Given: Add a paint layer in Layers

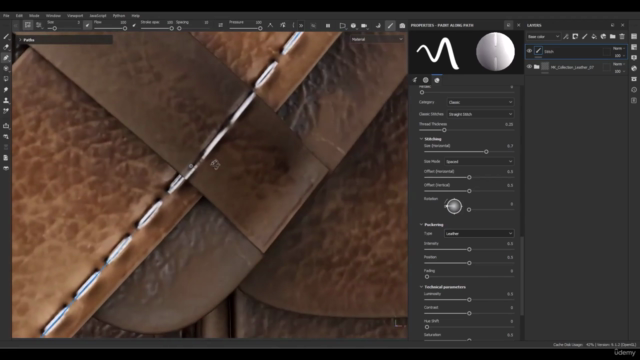Looking at the screenshot, I should pos(584,37).
